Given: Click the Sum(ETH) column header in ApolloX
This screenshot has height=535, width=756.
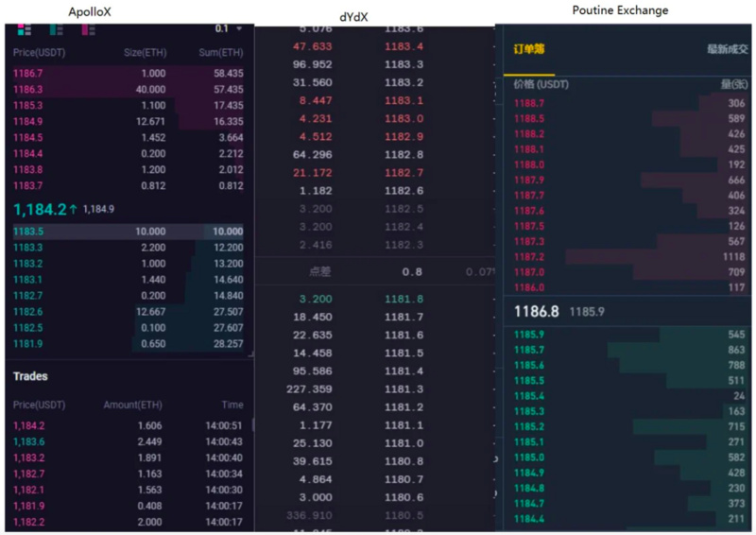Looking at the screenshot, I should pyautogui.click(x=221, y=53).
